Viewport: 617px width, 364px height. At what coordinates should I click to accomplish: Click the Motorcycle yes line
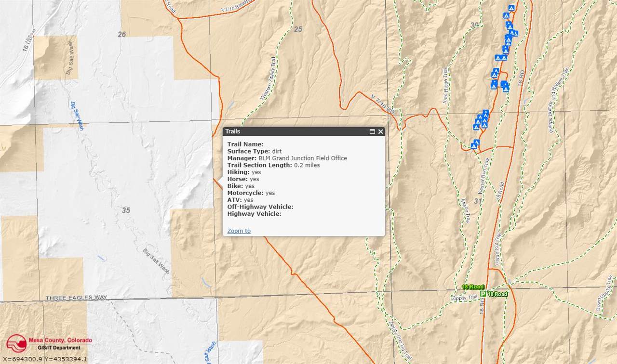[x=251, y=193]
